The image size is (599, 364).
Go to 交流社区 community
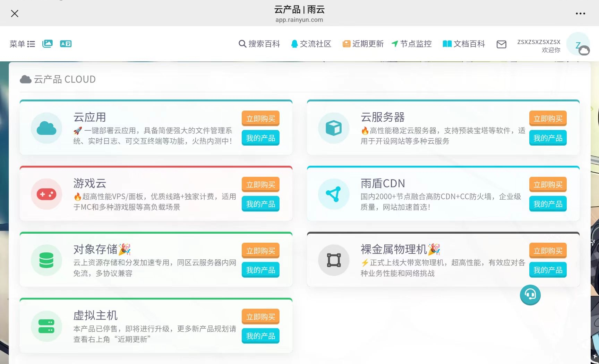[x=311, y=44]
